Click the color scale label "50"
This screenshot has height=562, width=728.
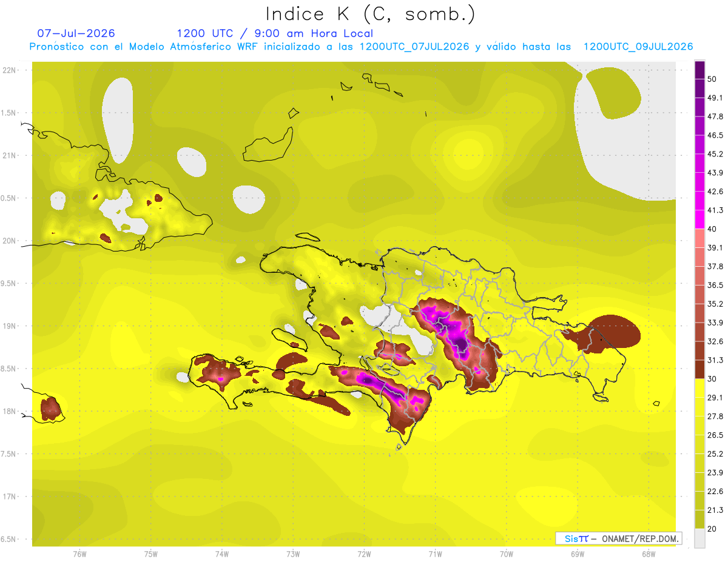pyautogui.click(x=713, y=78)
